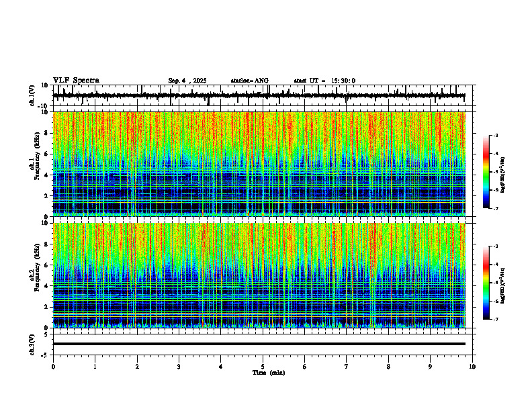
Task: Click time-axis tick label '5'
Action: (263, 367)
